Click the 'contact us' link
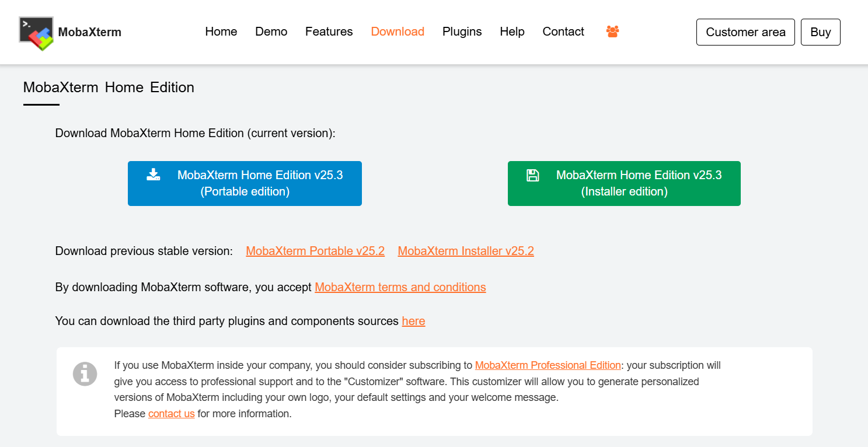 [172, 414]
